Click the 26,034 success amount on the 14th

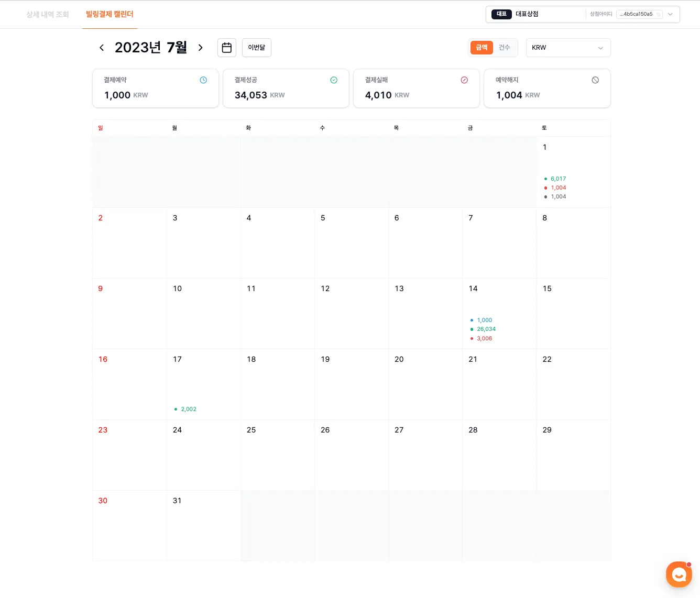486,329
